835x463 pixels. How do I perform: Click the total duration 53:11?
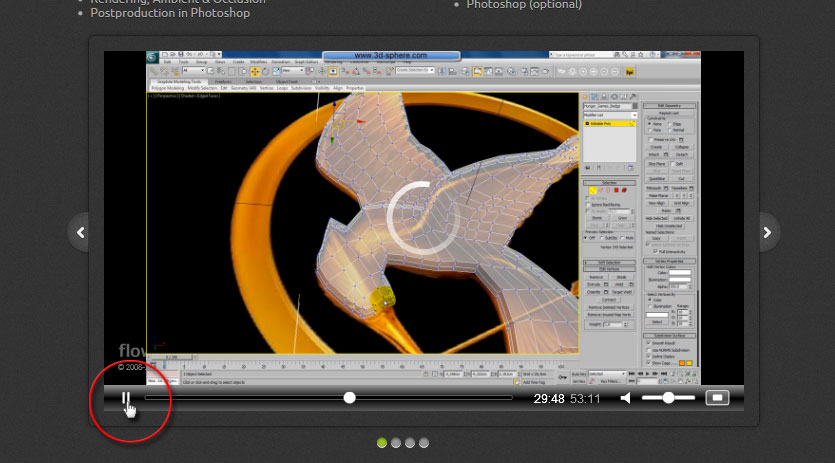pyautogui.click(x=585, y=399)
